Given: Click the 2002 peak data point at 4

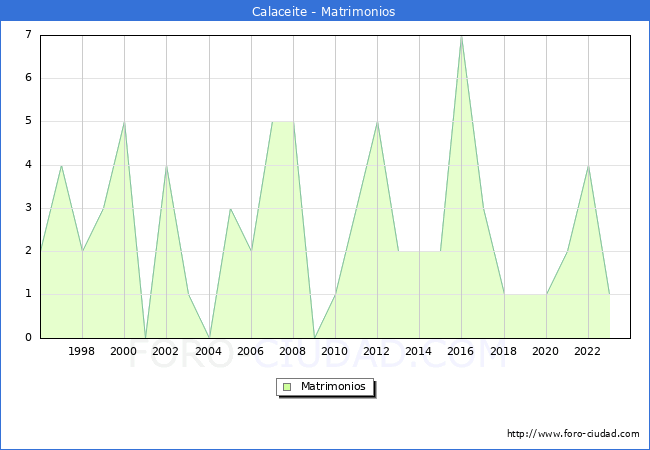Looking at the screenshot, I should tap(166, 165).
